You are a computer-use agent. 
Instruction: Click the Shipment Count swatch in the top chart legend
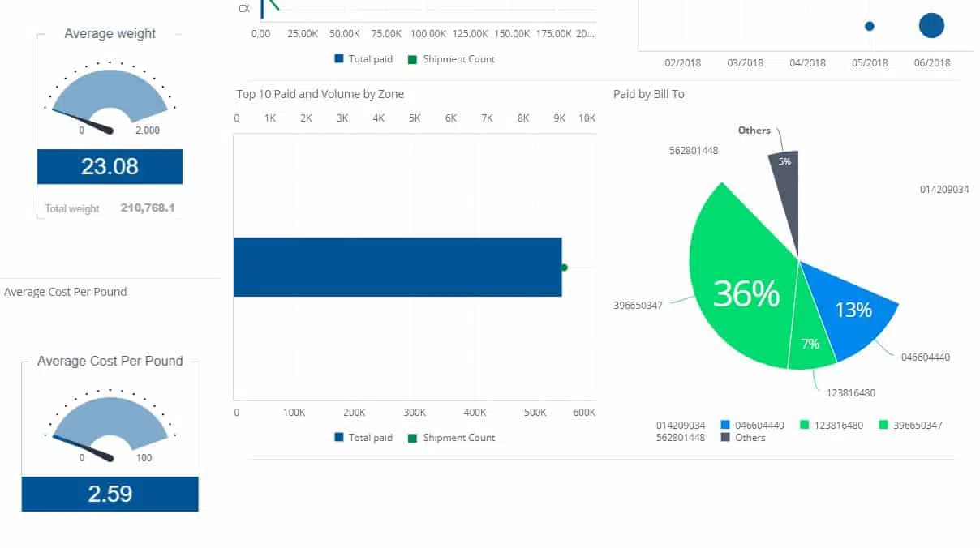412,59
